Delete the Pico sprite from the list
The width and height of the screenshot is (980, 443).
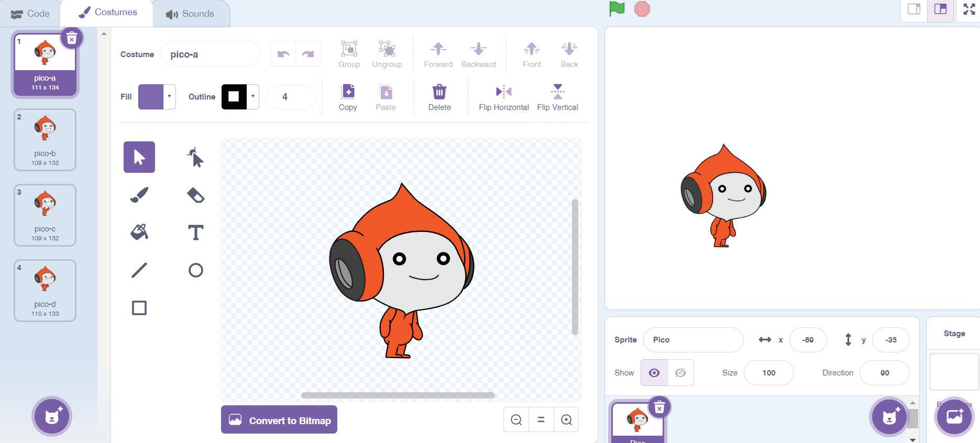659,407
